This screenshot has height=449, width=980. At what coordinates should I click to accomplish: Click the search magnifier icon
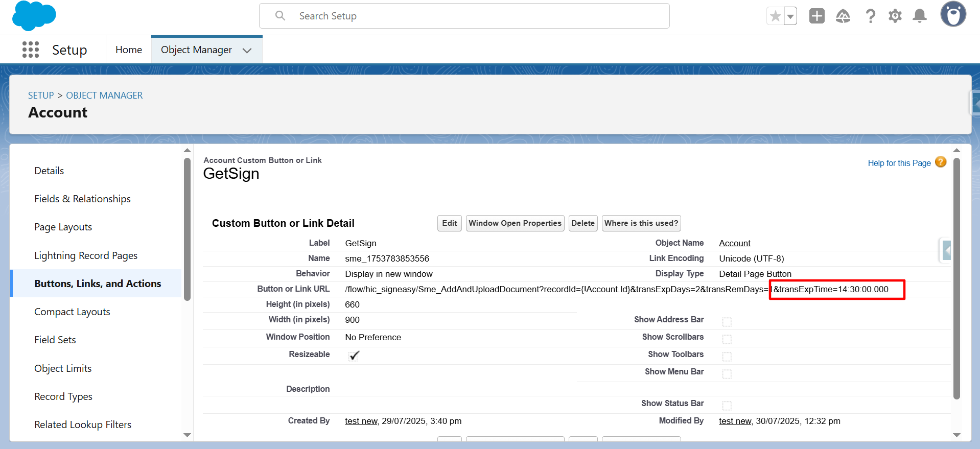(280, 16)
